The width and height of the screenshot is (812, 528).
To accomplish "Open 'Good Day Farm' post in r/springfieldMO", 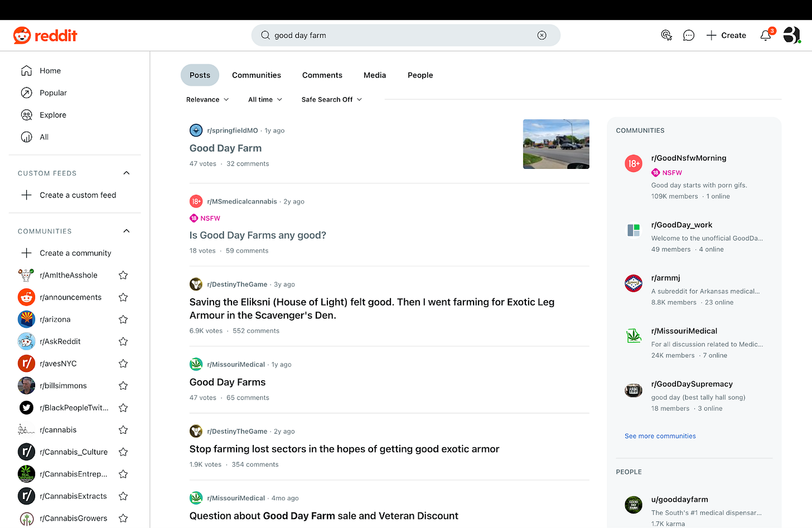I will point(225,148).
